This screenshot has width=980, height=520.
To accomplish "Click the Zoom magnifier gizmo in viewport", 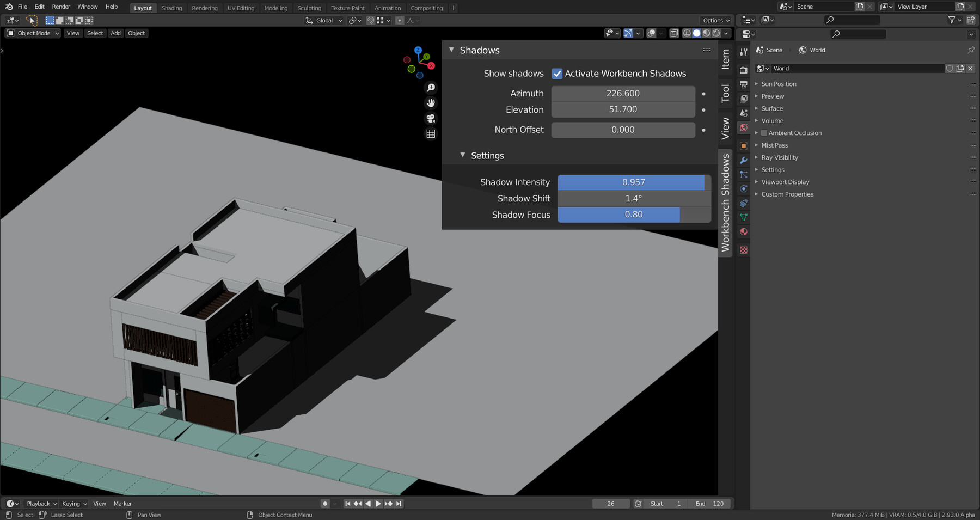I will tap(431, 87).
